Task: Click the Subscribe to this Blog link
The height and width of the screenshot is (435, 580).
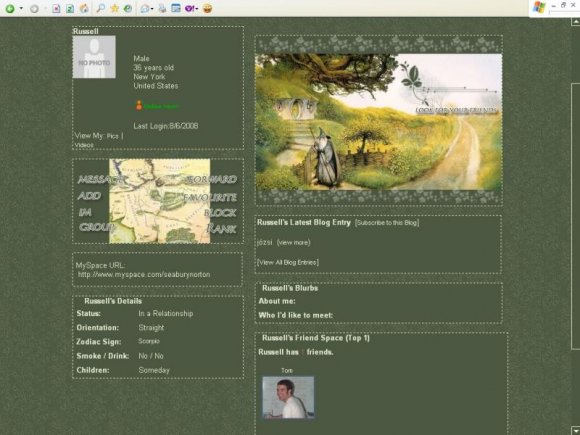Action: (x=387, y=223)
